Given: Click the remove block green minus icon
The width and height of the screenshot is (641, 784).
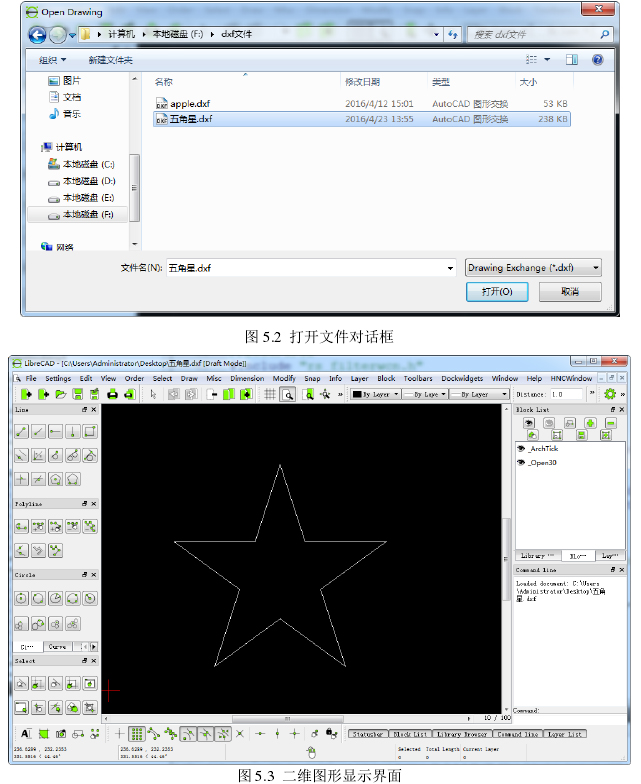Looking at the screenshot, I should [x=610, y=423].
